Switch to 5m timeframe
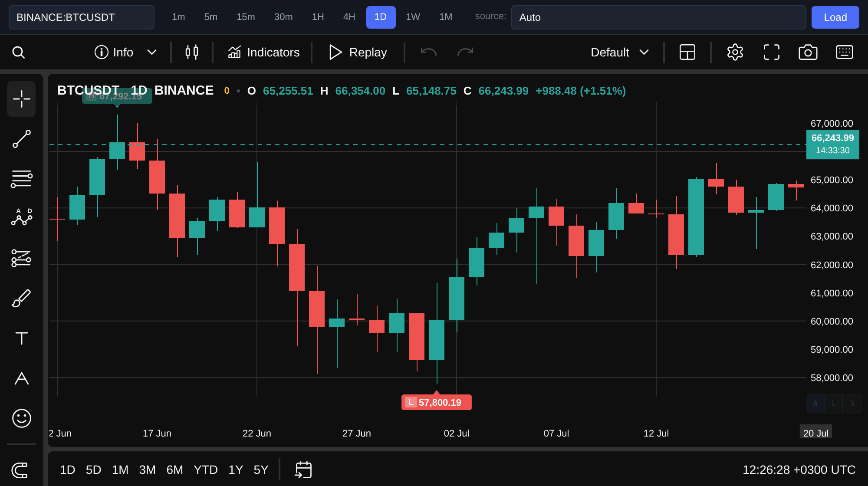Viewport: 868px width, 486px height. tap(210, 17)
